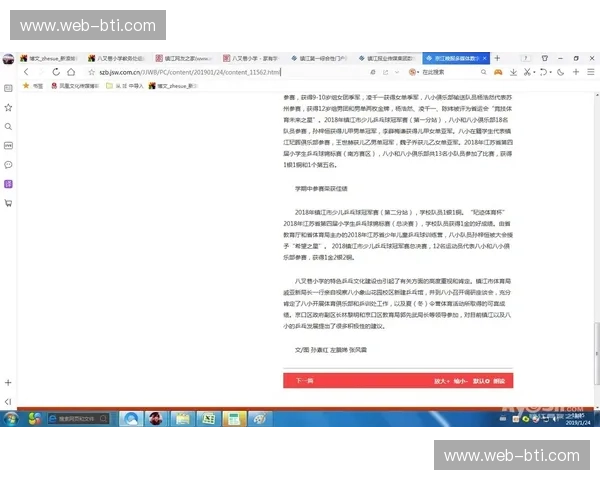The height and width of the screenshot is (480, 600).
Task: Switch to 镇江网友之家 tab
Action: pos(184,58)
